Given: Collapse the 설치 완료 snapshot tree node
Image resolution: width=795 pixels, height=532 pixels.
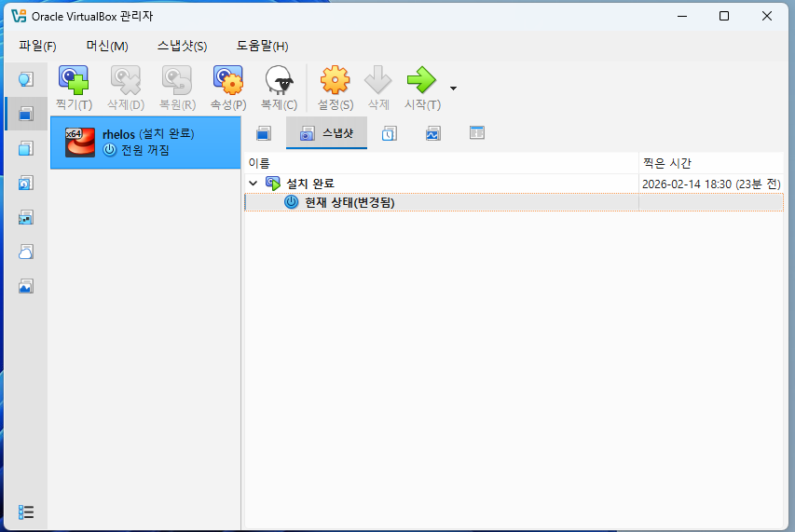Looking at the screenshot, I should (x=253, y=184).
